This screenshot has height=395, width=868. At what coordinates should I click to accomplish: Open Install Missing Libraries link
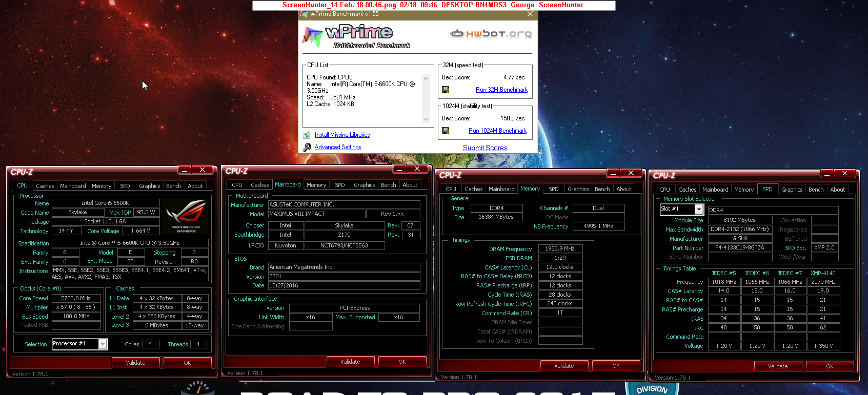[342, 135]
